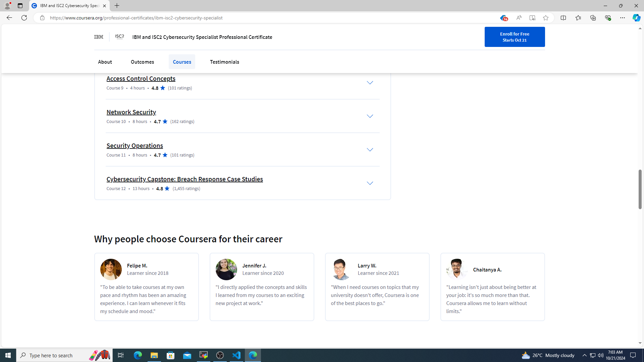The height and width of the screenshot is (362, 644).
Task: Expand Access Control Concepts course details
Action: coord(370,82)
